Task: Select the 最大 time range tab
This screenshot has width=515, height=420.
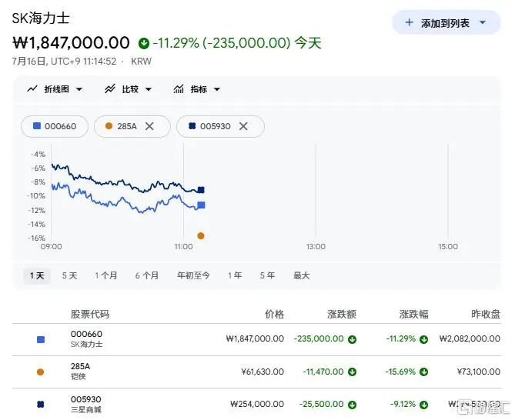Action: point(301,275)
